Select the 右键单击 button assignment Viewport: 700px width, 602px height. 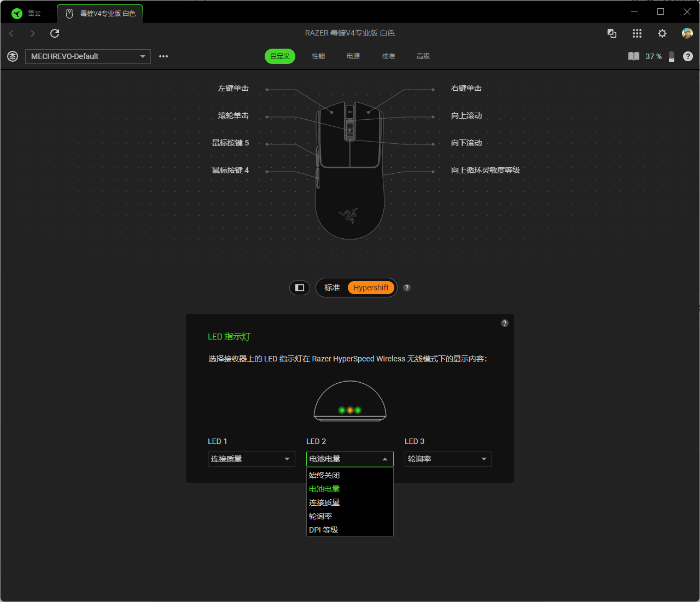pyautogui.click(x=466, y=88)
